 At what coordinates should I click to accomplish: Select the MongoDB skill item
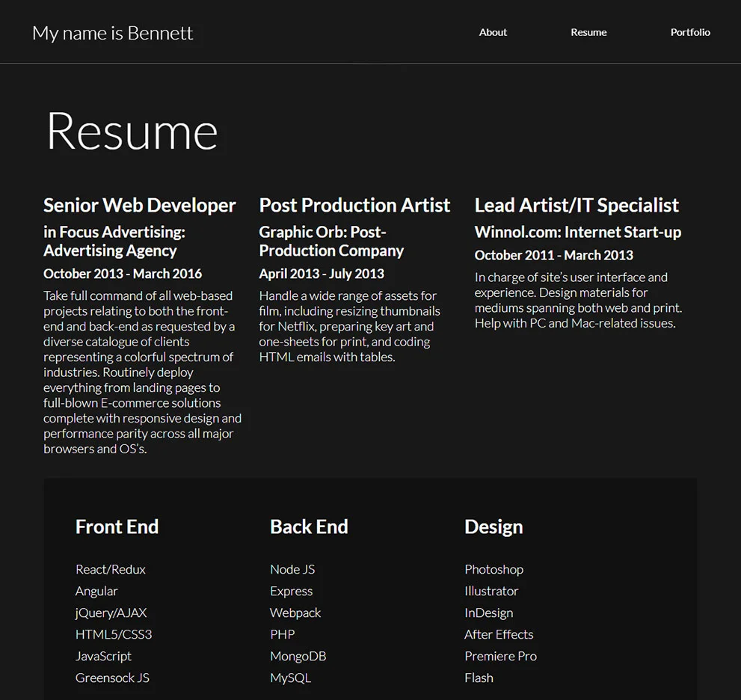pos(298,656)
